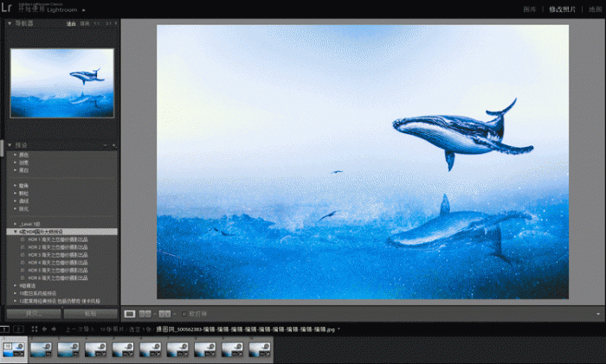The image size is (606, 364).
Task: Select filmstrip thumbnail 8
Action: click(x=205, y=349)
